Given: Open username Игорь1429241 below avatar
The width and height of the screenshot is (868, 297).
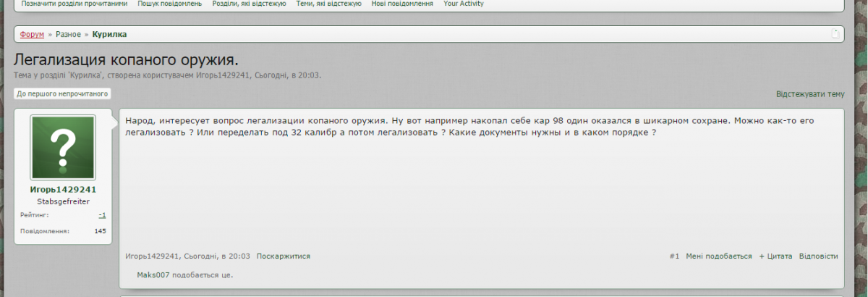Looking at the screenshot, I should 63,189.
